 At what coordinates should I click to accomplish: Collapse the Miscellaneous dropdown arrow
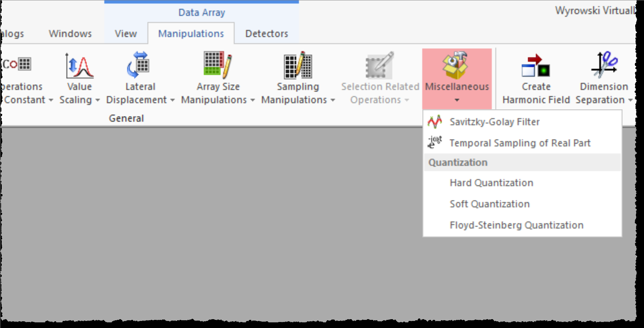(x=457, y=101)
